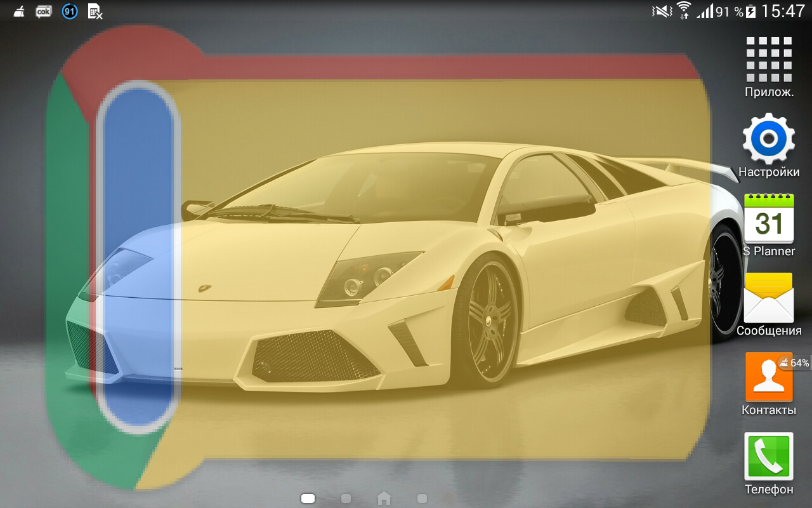
Task: Launch Телефон phone dialer
Action: point(769,464)
